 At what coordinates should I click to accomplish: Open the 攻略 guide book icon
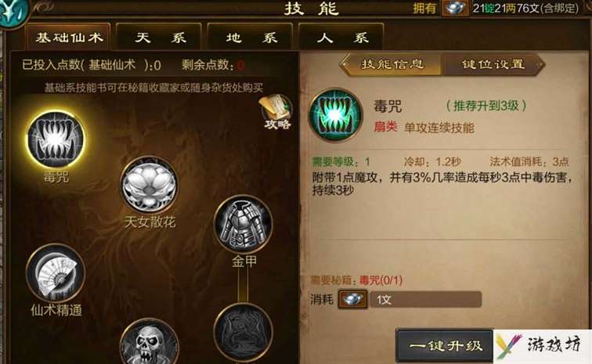[276, 112]
